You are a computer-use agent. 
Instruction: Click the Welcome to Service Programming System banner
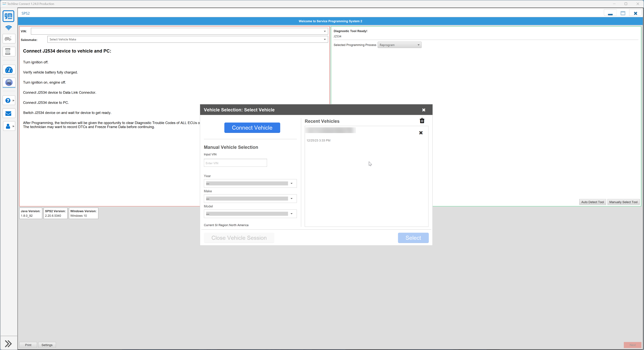tap(330, 21)
